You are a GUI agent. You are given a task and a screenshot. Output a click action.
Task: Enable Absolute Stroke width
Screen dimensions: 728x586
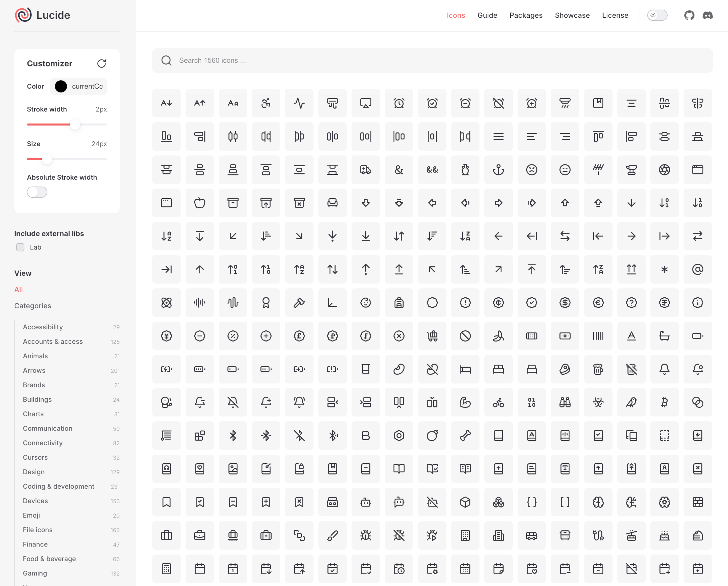coord(37,192)
